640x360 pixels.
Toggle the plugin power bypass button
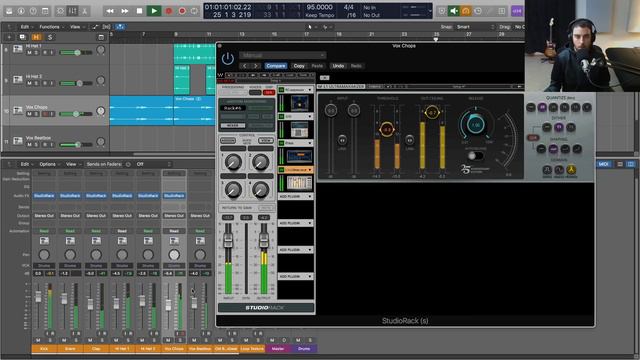[227, 59]
